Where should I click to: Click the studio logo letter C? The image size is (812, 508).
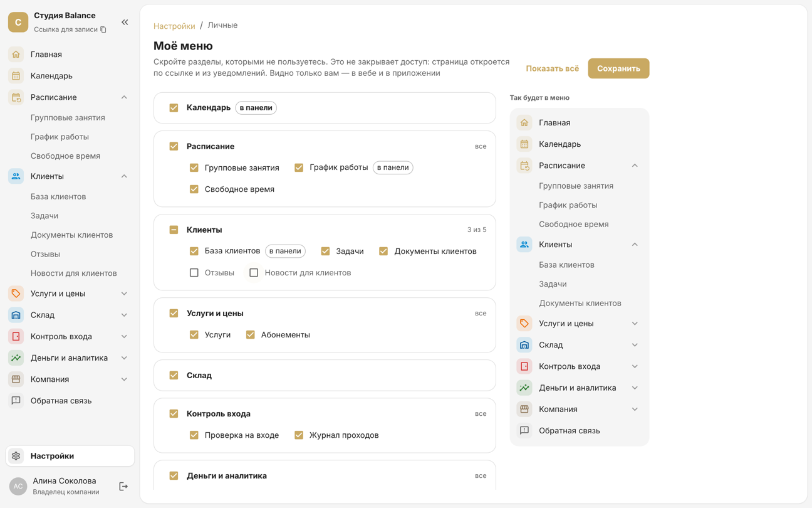(18, 22)
